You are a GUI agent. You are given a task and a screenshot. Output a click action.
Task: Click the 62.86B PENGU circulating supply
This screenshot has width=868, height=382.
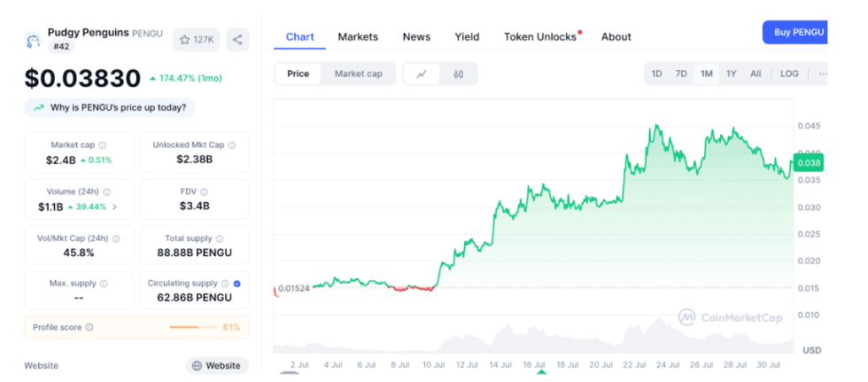(x=194, y=297)
